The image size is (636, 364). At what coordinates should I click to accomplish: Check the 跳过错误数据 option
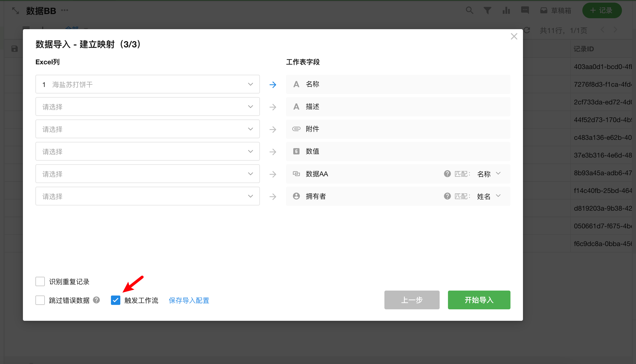coord(40,300)
